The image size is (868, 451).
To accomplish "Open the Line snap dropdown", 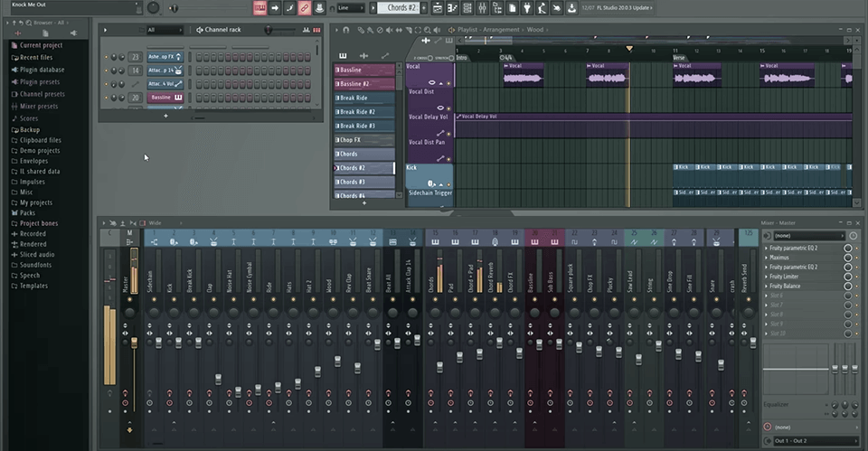I will tap(351, 8).
